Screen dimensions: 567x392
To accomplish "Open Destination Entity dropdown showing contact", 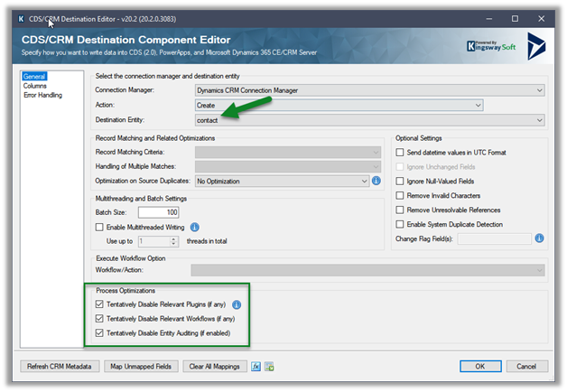I will coord(369,120).
